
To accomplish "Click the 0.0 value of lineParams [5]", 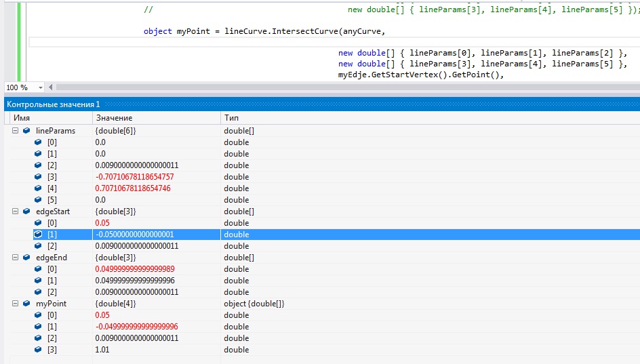I will point(100,199).
